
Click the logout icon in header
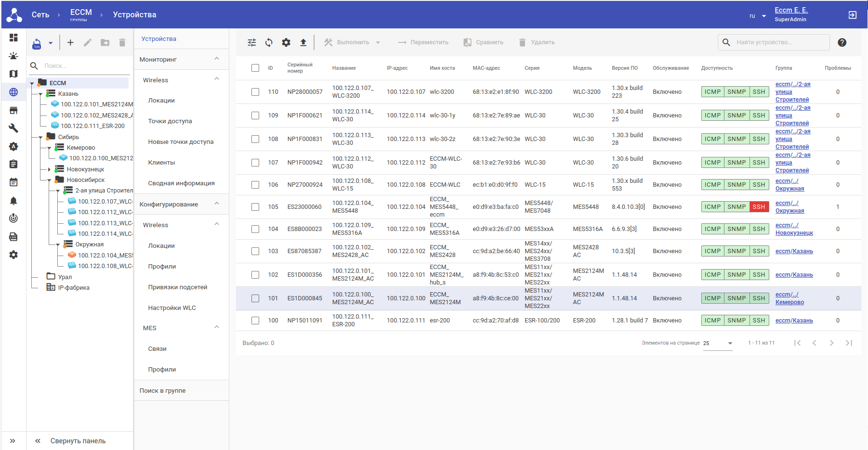tap(852, 15)
